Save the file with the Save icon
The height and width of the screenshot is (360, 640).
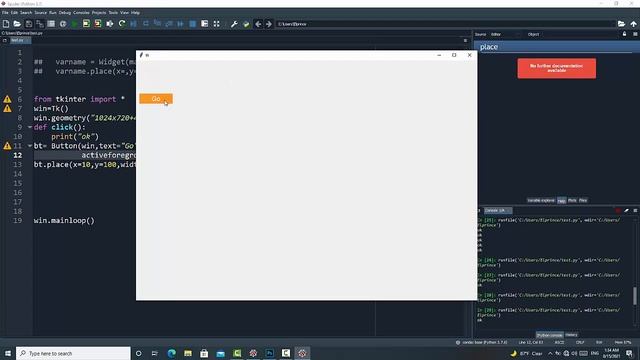(x=29, y=24)
